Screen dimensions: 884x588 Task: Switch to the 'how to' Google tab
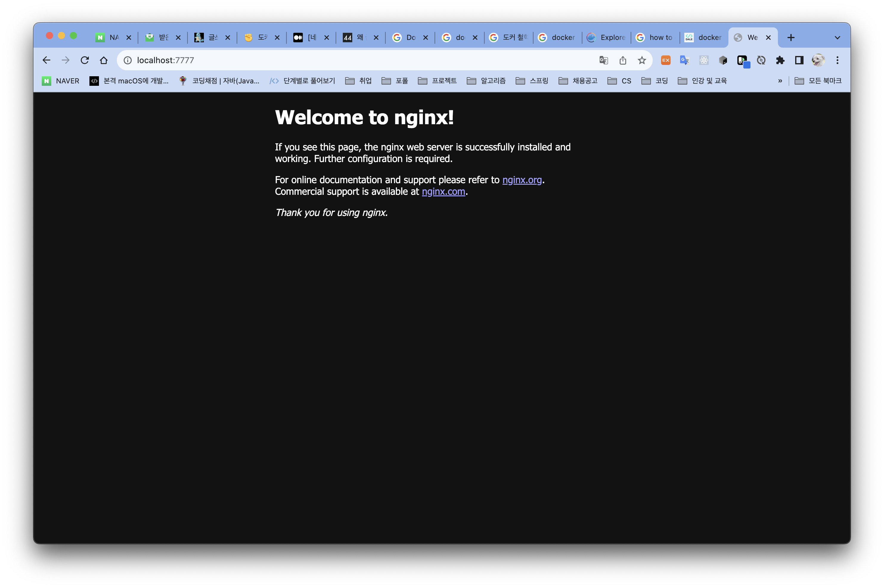point(655,38)
